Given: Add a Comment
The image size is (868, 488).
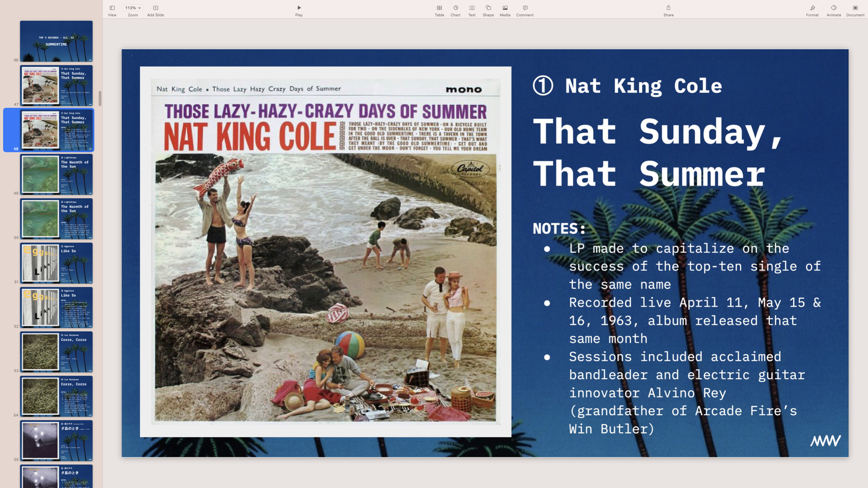Looking at the screenshot, I should pos(525,8).
